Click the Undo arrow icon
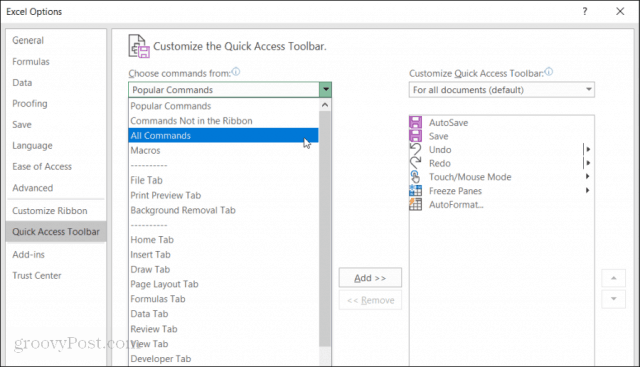This screenshot has height=367, width=640. tap(416, 149)
